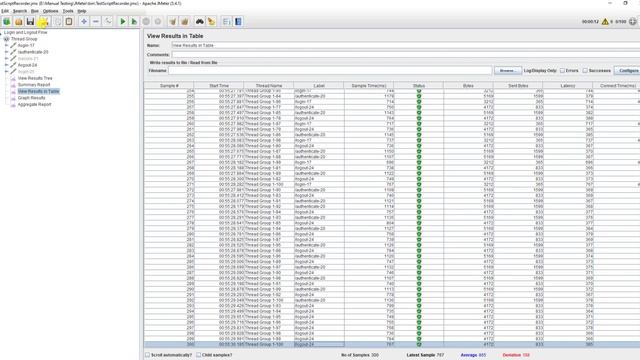Click Start no pauses icon
The width and height of the screenshot is (640, 360).
(134, 21)
